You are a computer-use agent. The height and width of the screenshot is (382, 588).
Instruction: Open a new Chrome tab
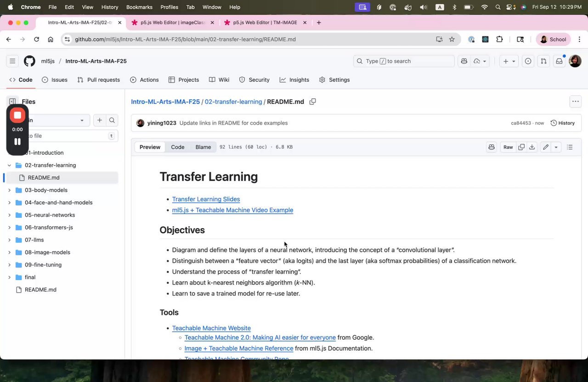pyautogui.click(x=319, y=23)
